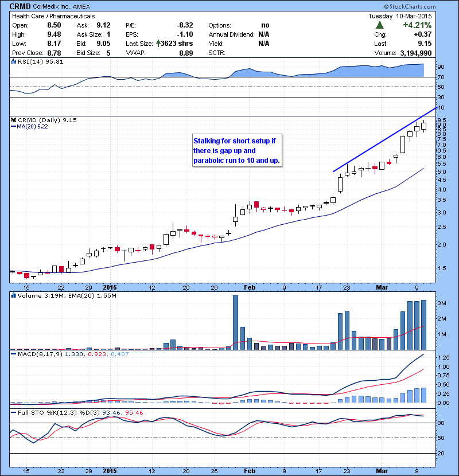Click the 'SCTR:' label
Image resolution: width=459 pixels, height=476 pixels.
[x=217, y=53]
